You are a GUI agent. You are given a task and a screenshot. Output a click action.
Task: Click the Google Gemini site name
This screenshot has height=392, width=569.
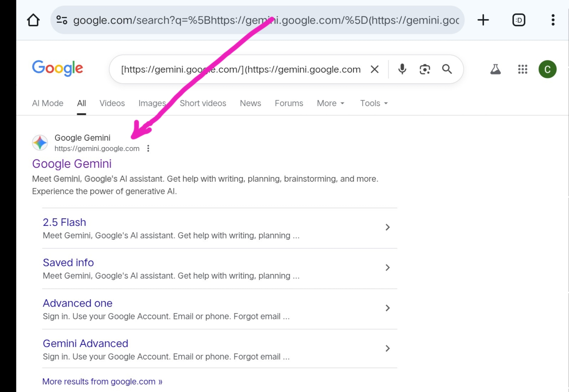click(x=82, y=138)
